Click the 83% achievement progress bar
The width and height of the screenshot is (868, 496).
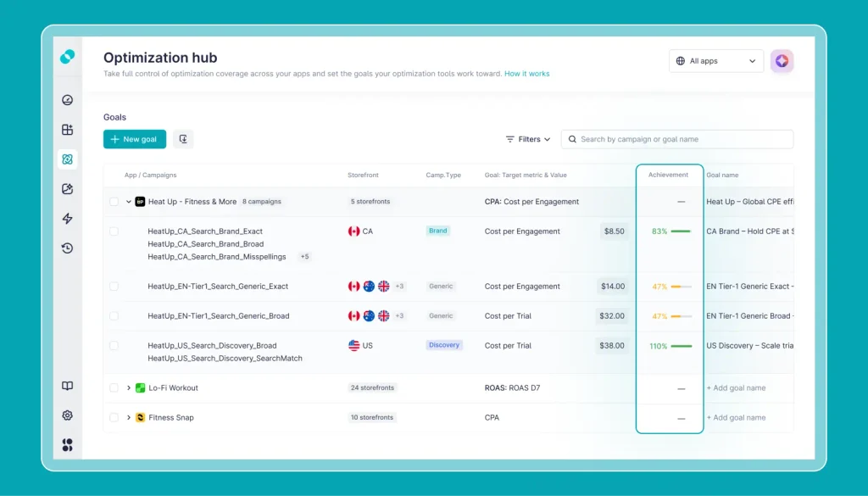[x=681, y=231]
